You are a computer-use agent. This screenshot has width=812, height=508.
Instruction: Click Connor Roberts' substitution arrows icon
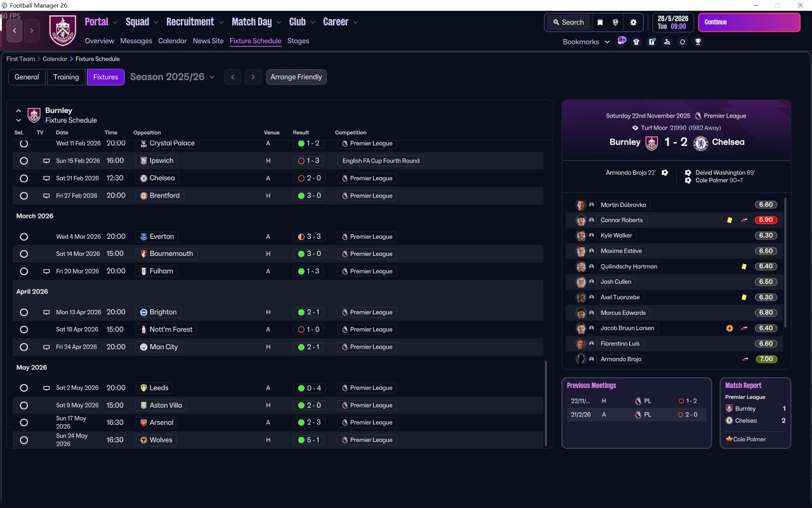click(744, 220)
